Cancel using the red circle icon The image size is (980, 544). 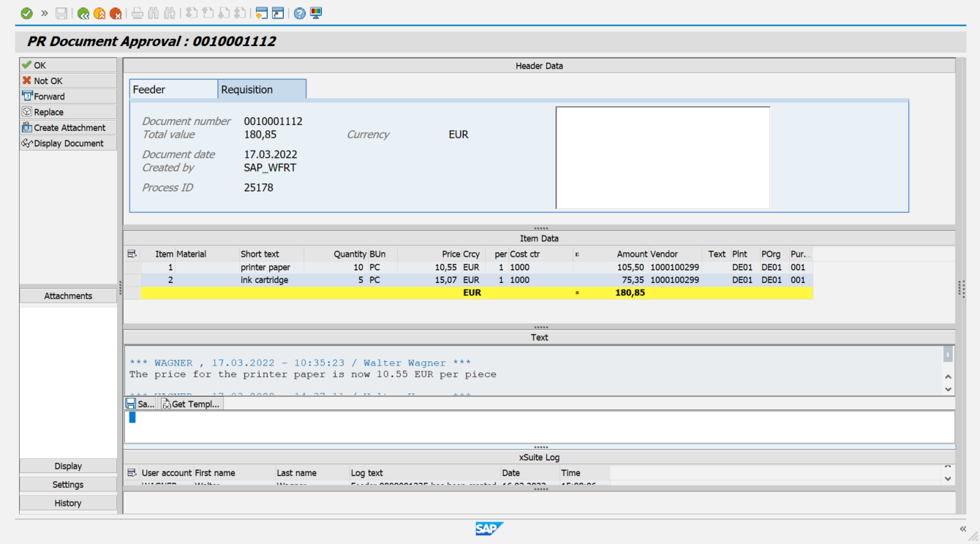[116, 12]
